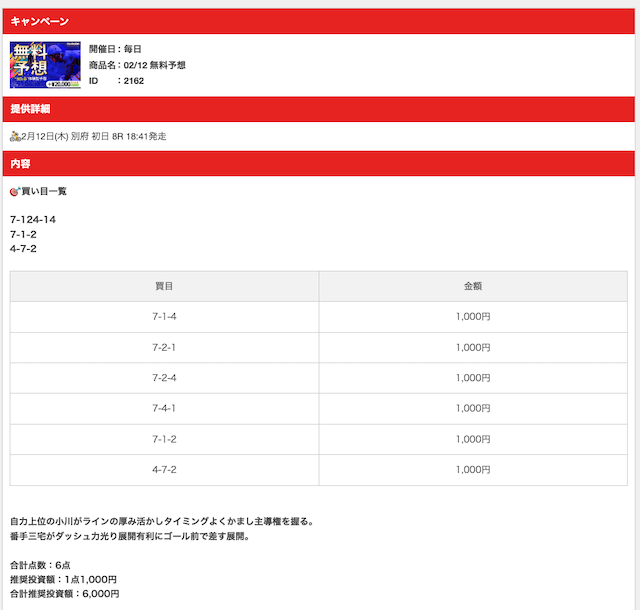Click the 金額 column header
This screenshot has width=640, height=610.
(x=473, y=286)
